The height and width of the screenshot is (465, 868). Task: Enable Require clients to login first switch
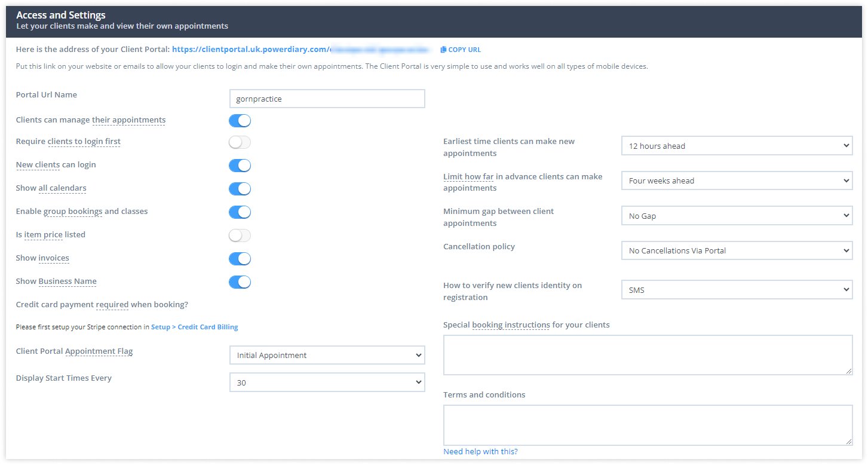pyautogui.click(x=240, y=142)
